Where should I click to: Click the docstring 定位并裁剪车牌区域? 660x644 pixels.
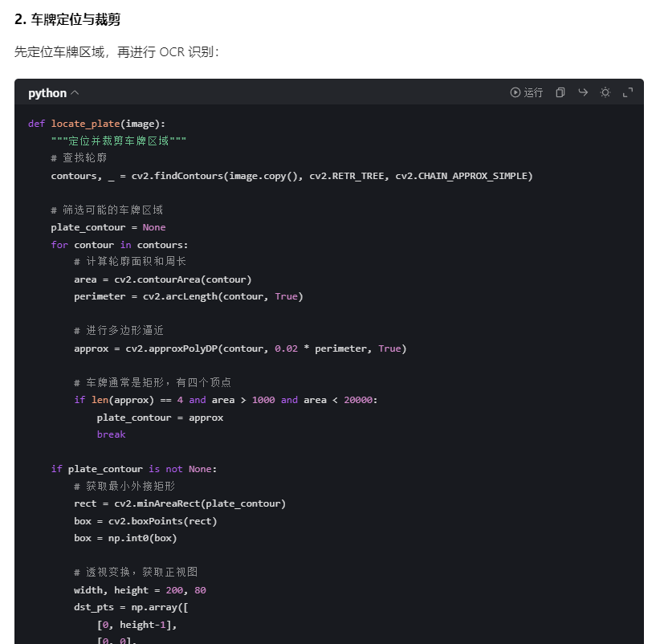[x=124, y=141]
